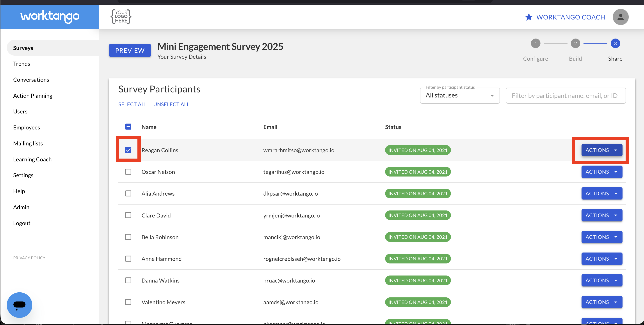Open Actions dropdown for Anne Hammond
Screen dimensions: 644x325
click(x=602, y=259)
